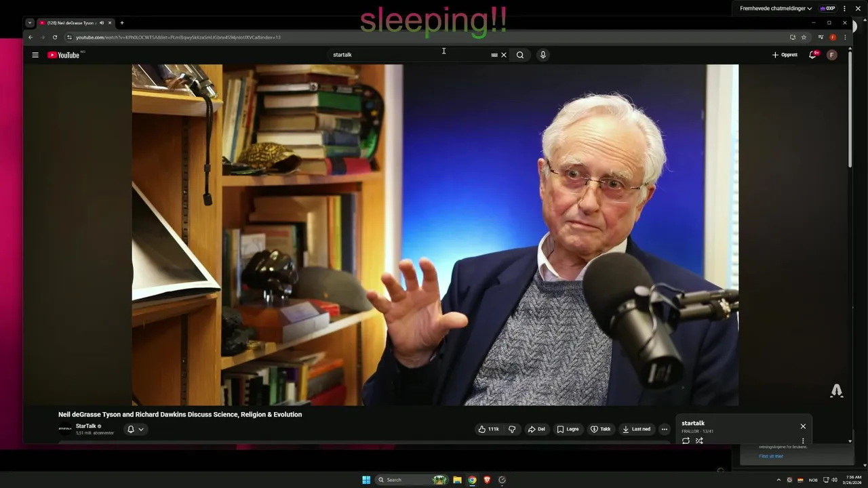868x488 pixels.
Task: Switch to Chrome on the taskbar
Action: click(472, 480)
